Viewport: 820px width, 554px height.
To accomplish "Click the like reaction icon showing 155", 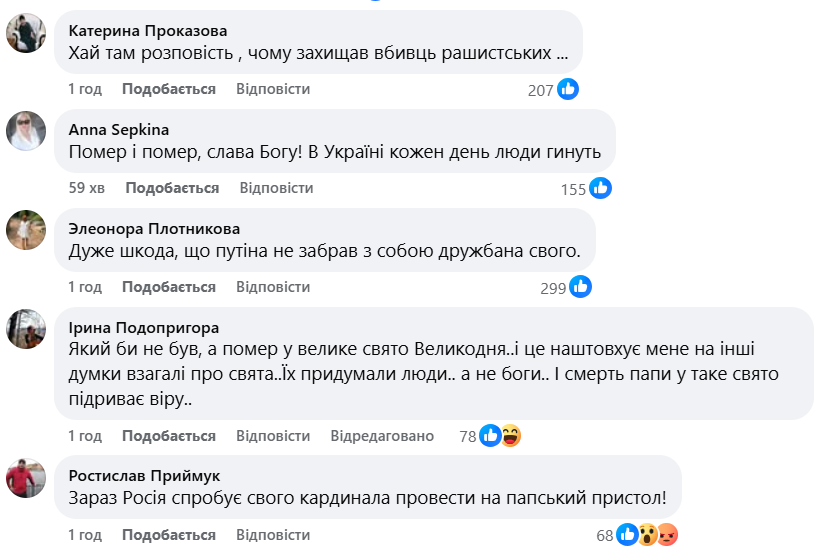I will 600,188.
